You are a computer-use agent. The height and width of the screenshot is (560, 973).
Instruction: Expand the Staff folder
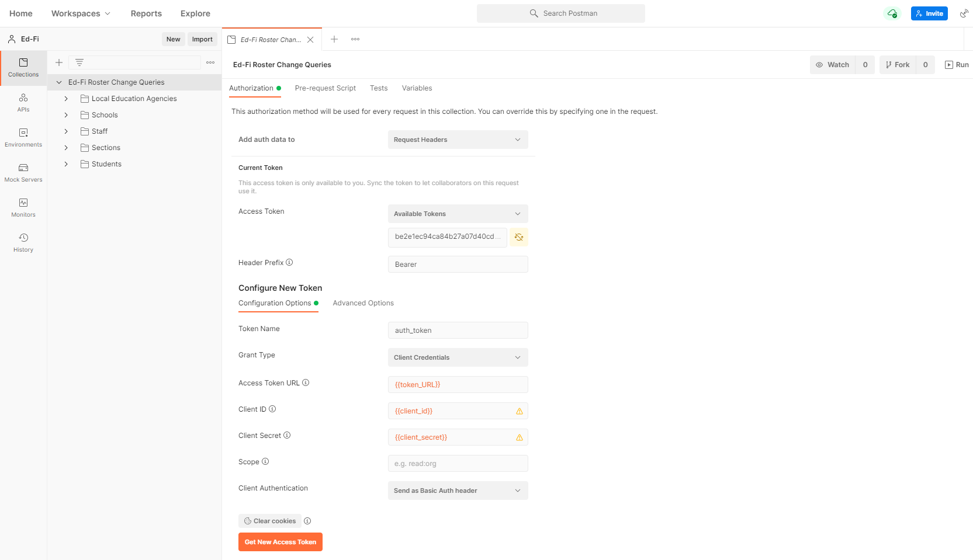[66, 131]
